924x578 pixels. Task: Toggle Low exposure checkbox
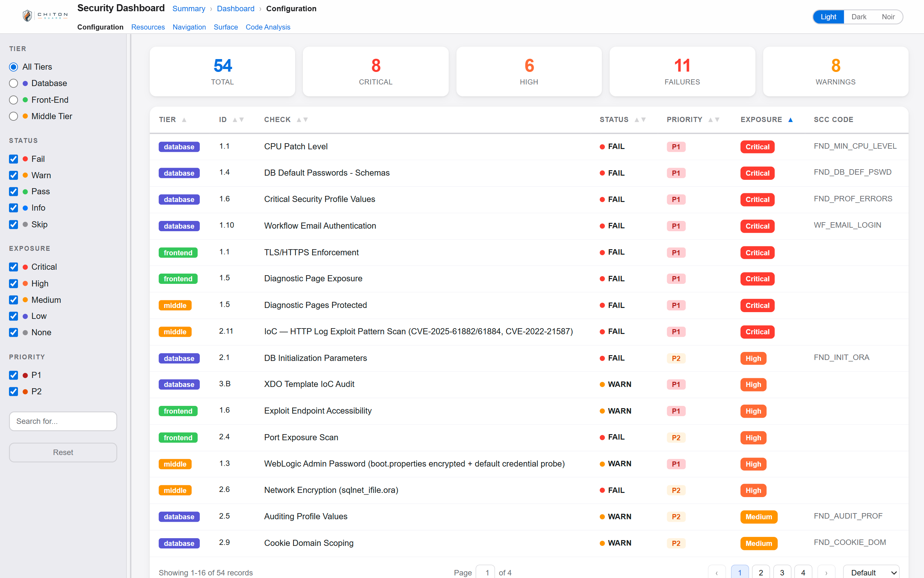(13, 316)
